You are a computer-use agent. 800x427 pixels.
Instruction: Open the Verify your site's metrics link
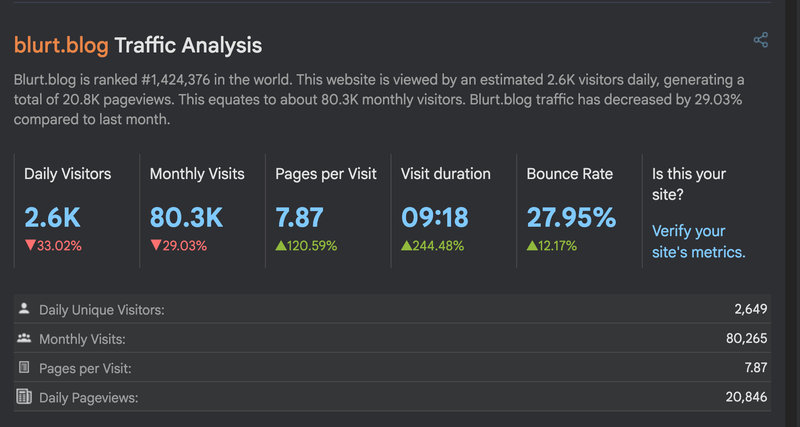(x=698, y=241)
